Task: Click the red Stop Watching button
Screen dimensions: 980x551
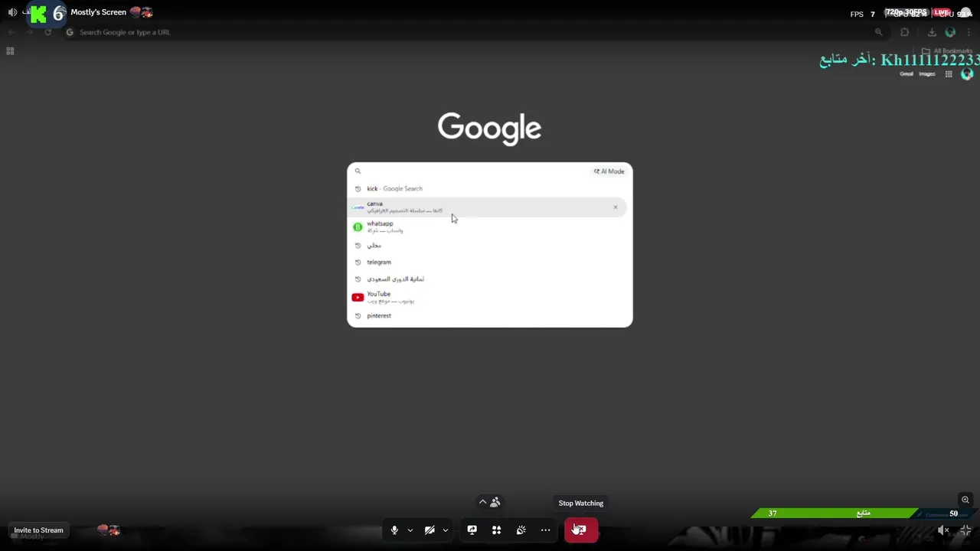Action: pos(581,530)
